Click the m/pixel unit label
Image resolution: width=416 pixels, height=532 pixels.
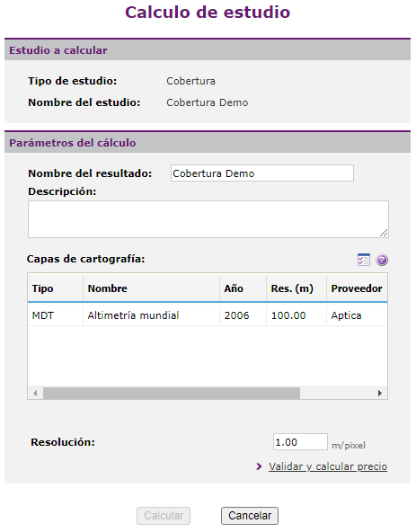(349, 445)
